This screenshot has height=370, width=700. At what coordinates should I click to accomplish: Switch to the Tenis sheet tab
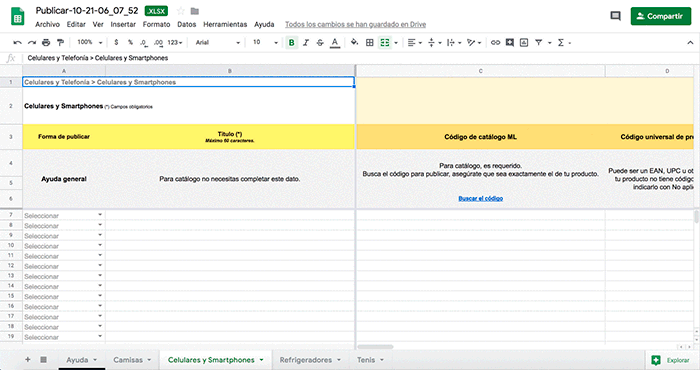pos(371,360)
